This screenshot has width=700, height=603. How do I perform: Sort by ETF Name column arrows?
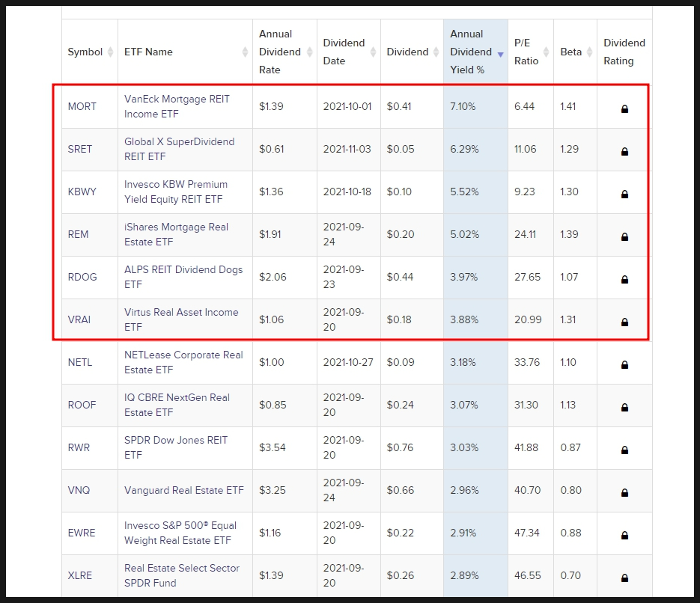[x=245, y=52]
